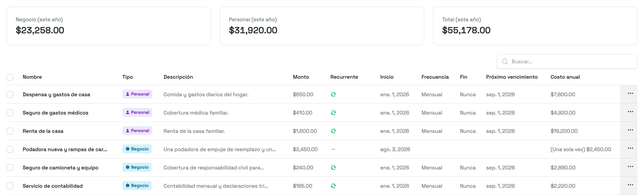
Task: Click the Personal badge for Despensa y gastos de casa
Action: pos(137,94)
